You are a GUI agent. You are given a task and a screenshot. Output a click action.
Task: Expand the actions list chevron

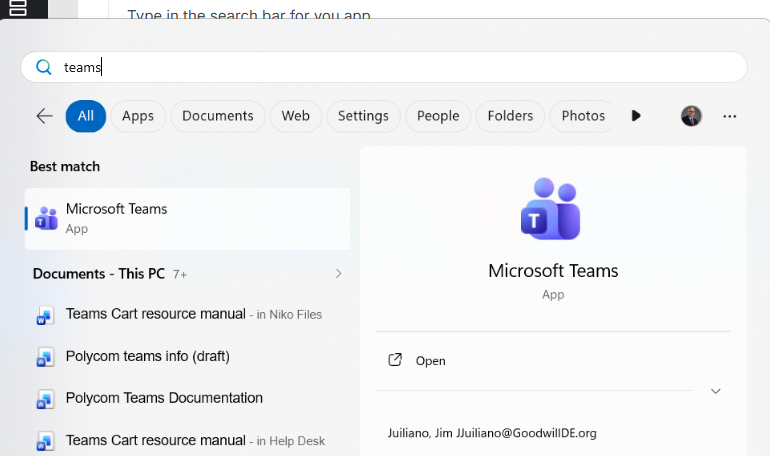point(715,391)
